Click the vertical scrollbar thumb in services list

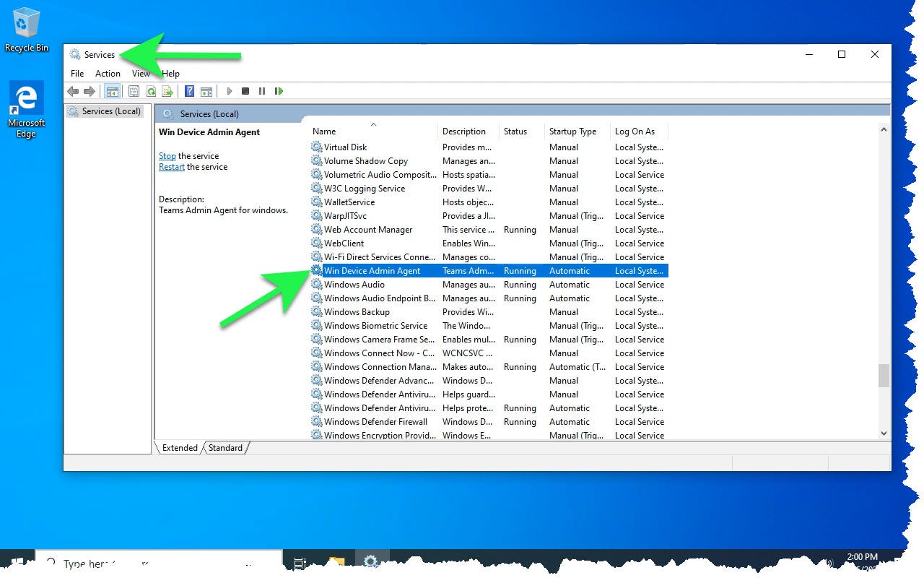point(884,376)
